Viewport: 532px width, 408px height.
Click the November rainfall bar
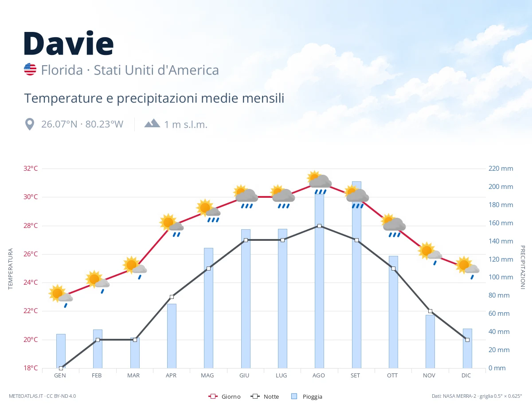coord(430,341)
